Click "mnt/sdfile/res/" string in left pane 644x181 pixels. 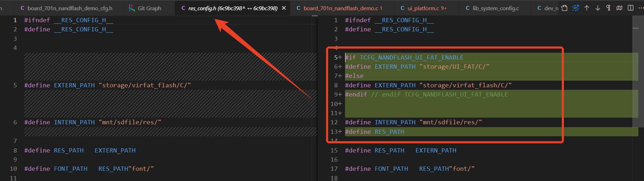(130, 122)
